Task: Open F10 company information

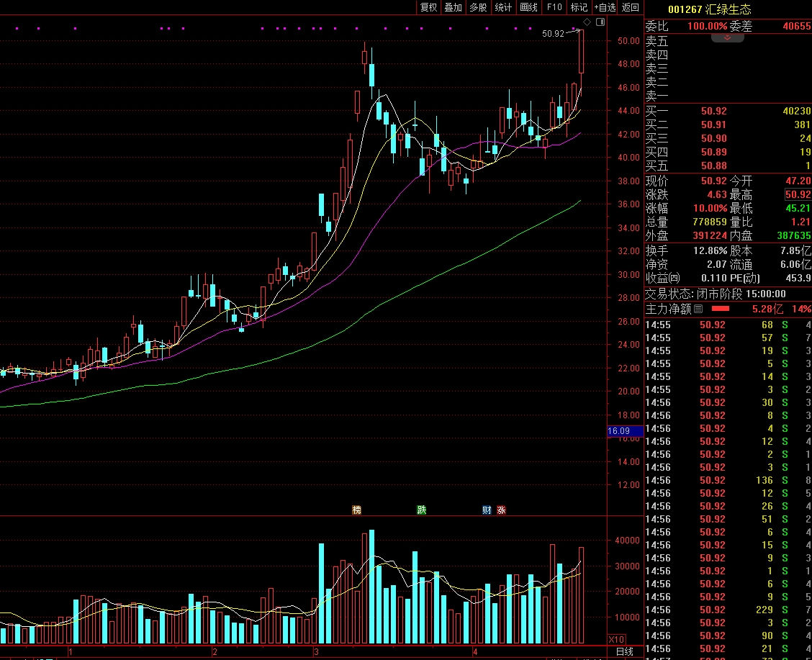Action: tap(554, 7)
